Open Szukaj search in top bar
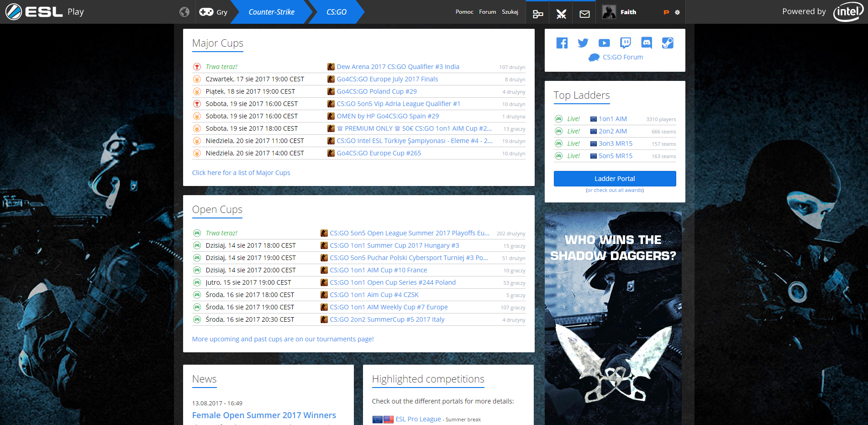Screen dimensions: 868x425 pos(510,12)
